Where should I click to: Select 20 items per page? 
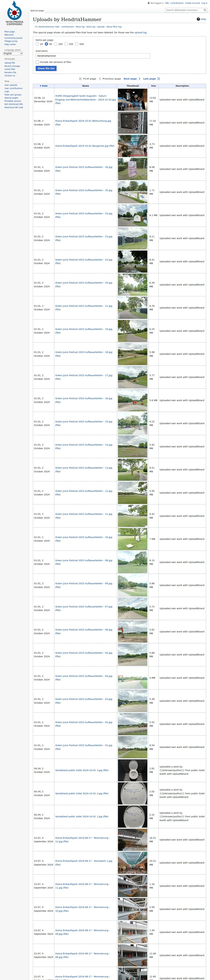(37, 44)
